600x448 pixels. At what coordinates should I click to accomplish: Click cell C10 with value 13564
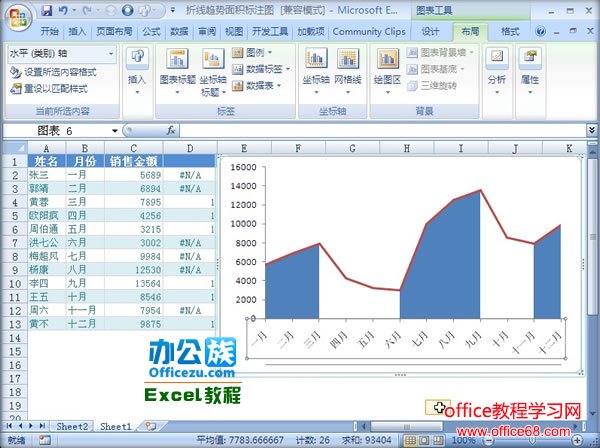tap(134, 283)
